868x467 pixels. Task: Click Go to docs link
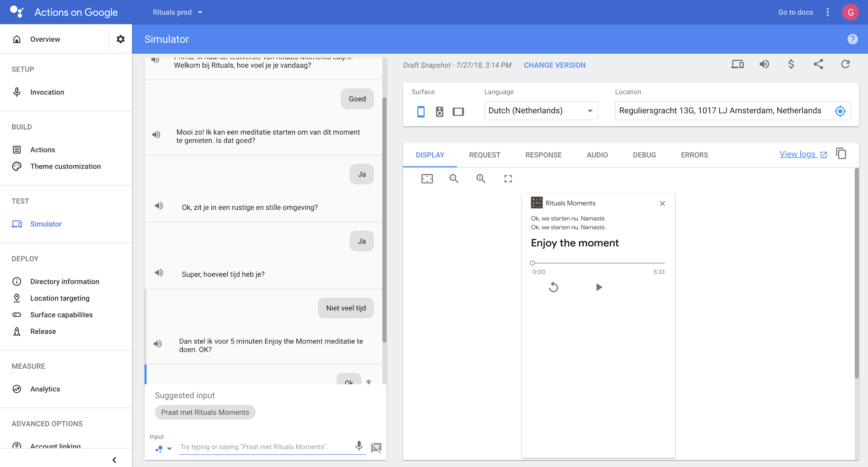coord(796,12)
